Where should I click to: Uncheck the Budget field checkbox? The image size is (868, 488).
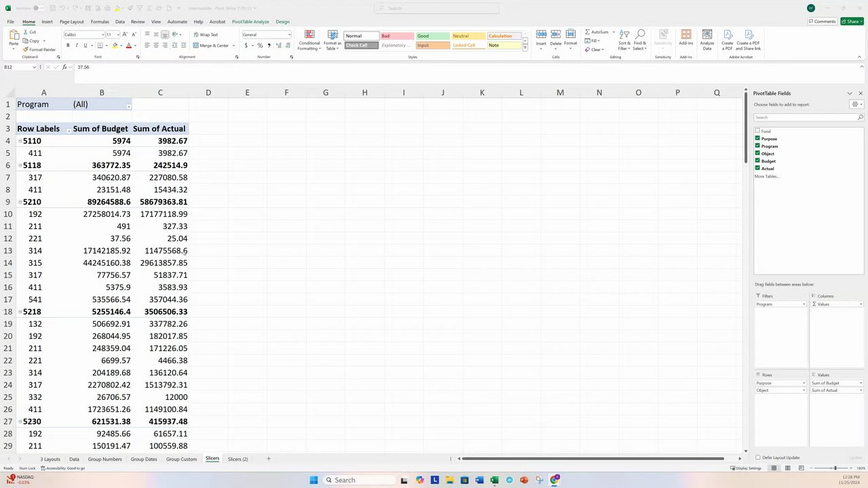pyautogui.click(x=757, y=161)
